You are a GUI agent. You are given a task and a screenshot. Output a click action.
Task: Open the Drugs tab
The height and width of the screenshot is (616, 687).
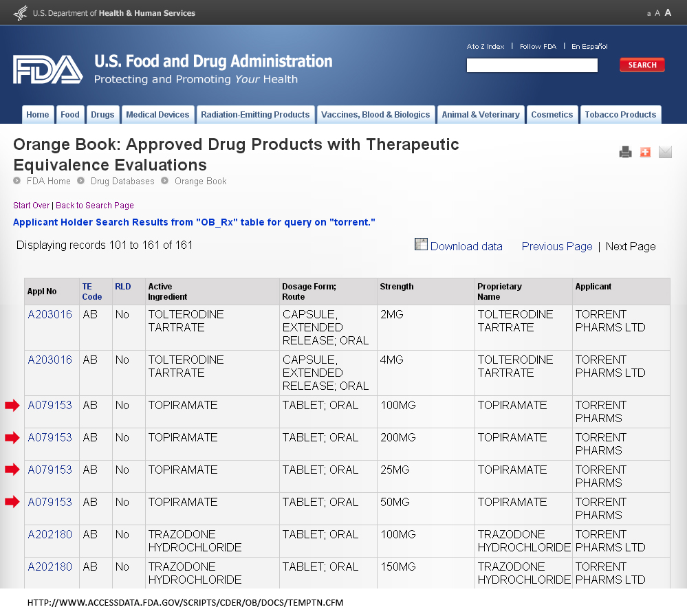point(102,115)
